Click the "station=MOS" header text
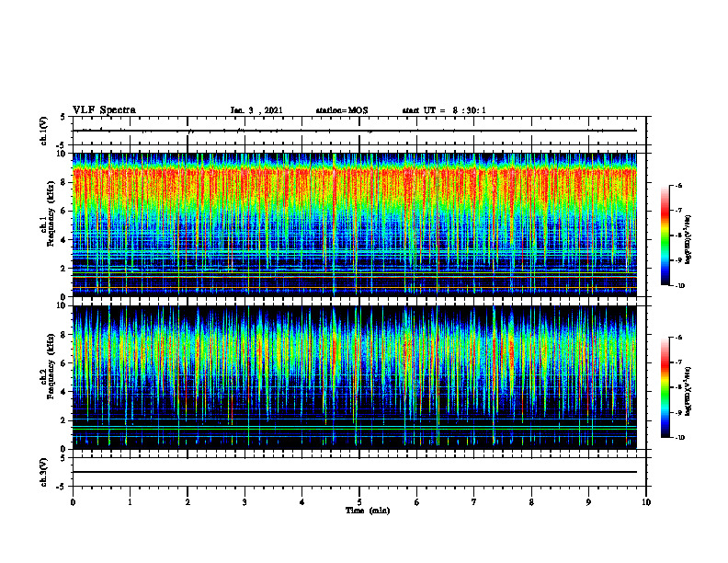This screenshot has height=563, width=728. (342, 110)
